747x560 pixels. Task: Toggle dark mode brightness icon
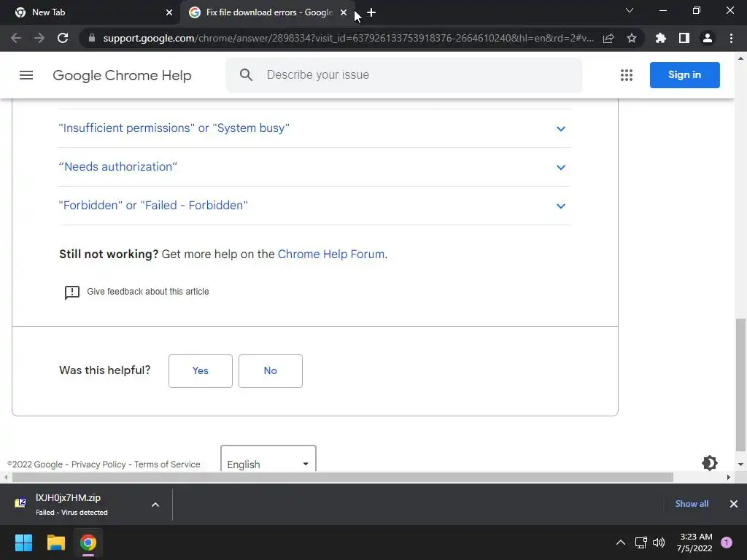709,463
